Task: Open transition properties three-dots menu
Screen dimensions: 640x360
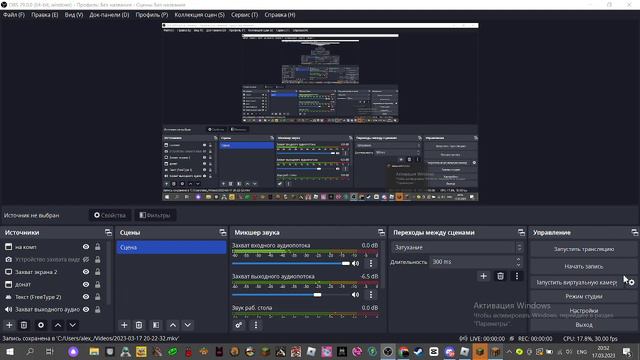Action: [517, 276]
